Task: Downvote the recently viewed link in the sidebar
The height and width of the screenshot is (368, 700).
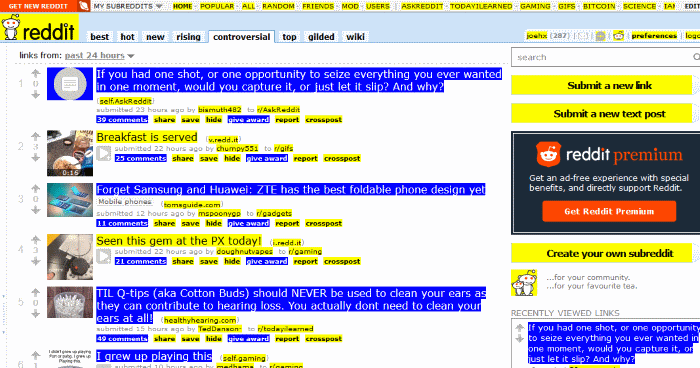Action: click(x=519, y=339)
